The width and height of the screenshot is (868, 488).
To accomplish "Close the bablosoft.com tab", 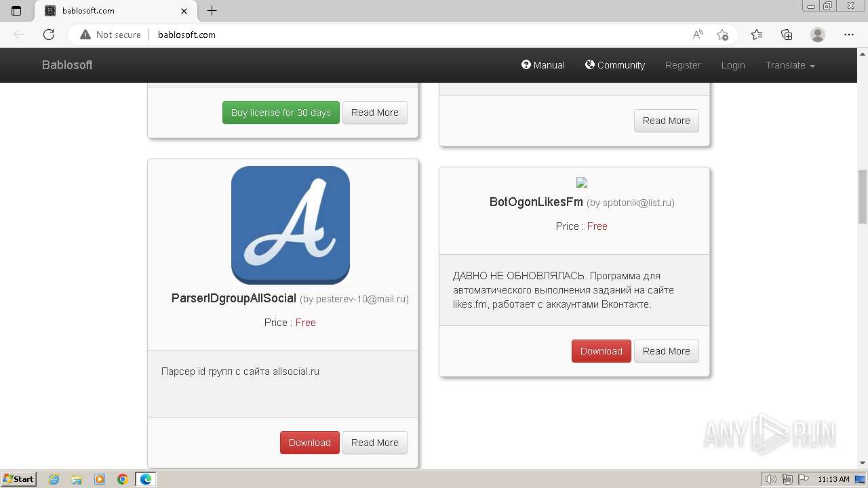I will (184, 11).
